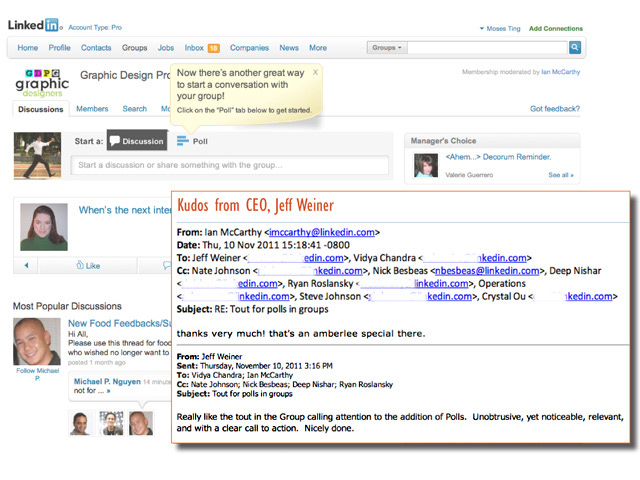Close the Poll tooltip popup
This screenshot has height=480, width=640.
tap(315, 72)
